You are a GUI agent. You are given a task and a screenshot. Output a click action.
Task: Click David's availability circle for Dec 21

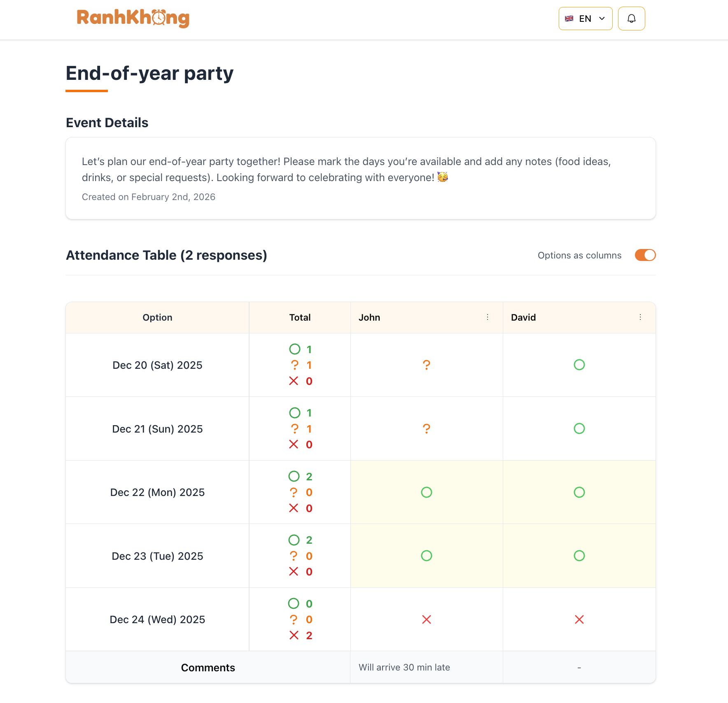(579, 428)
